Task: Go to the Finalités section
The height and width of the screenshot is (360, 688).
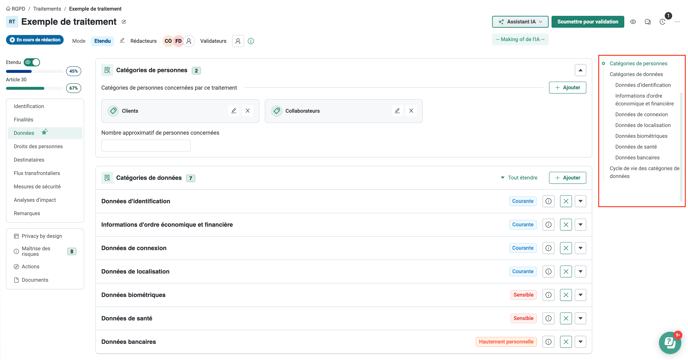Action: (23, 119)
